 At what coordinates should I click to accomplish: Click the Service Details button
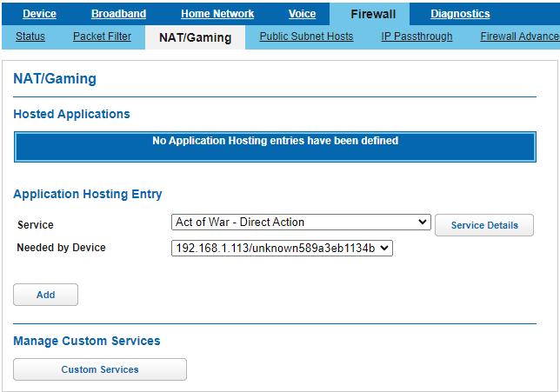484,225
